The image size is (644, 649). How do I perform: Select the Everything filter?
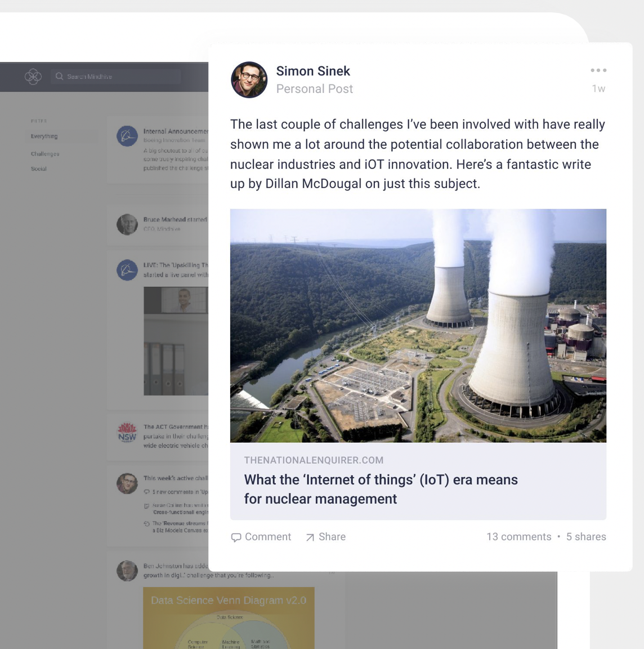click(44, 136)
